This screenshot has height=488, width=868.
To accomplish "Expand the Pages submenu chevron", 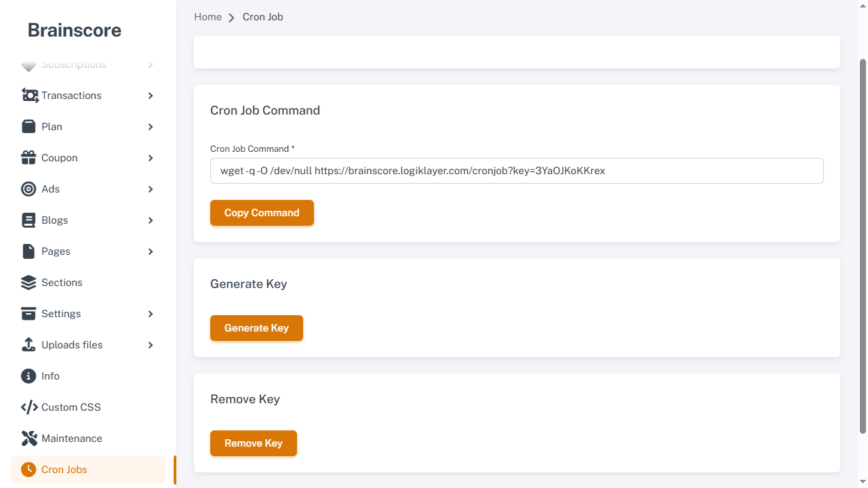I will point(151,251).
